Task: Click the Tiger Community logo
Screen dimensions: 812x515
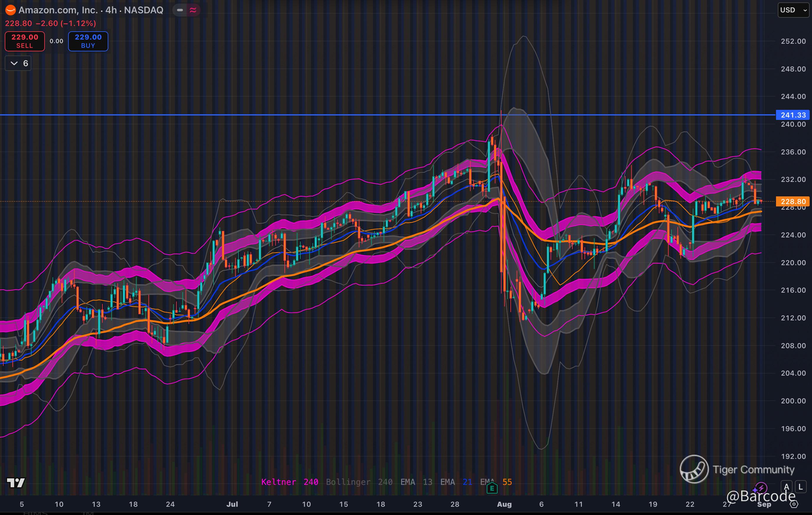Action: (x=694, y=469)
